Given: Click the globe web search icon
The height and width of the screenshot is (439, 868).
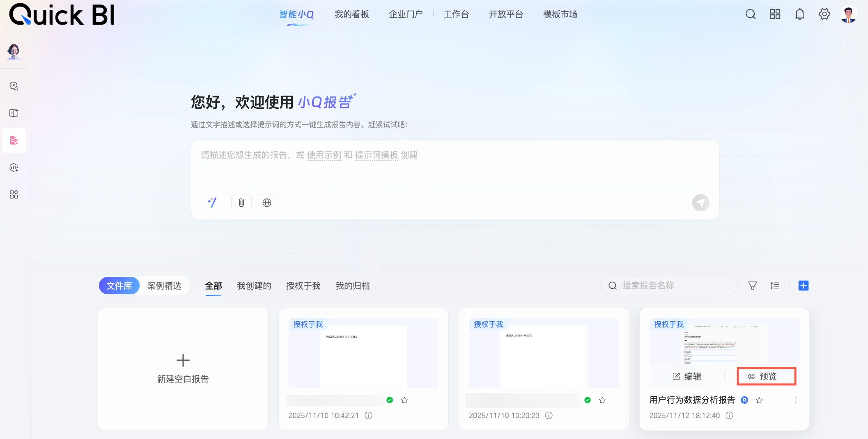Looking at the screenshot, I should pos(267,203).
